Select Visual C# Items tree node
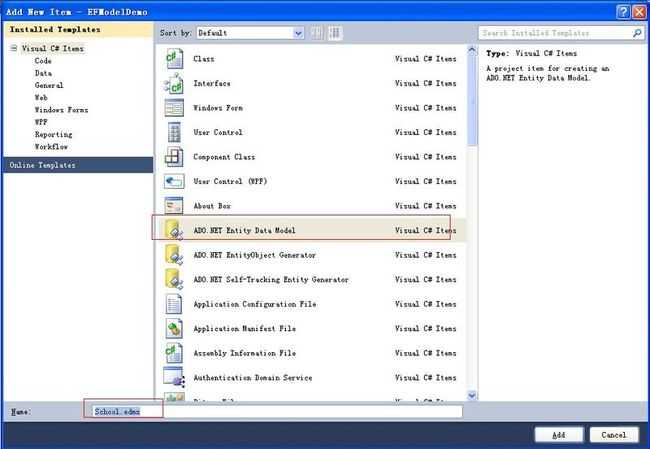 (x=53, y=49)
